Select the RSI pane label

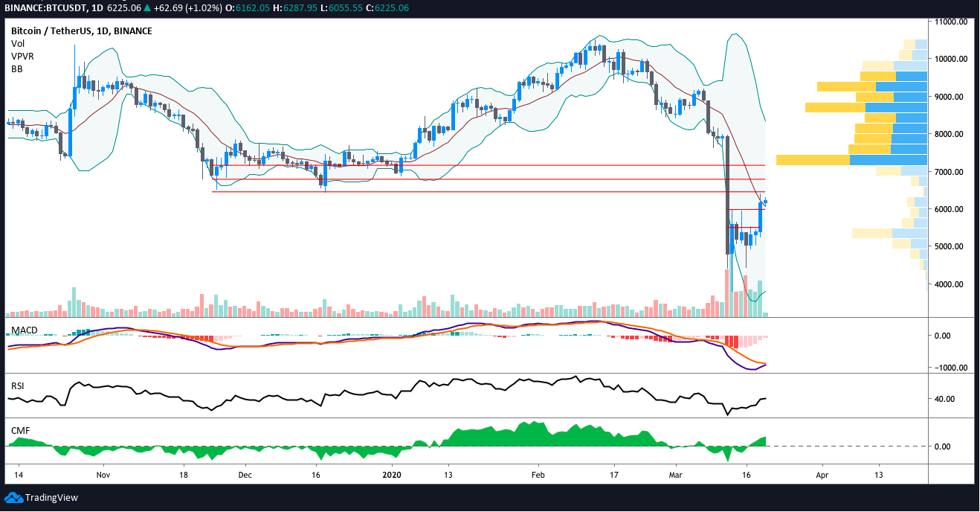[18, 386]
